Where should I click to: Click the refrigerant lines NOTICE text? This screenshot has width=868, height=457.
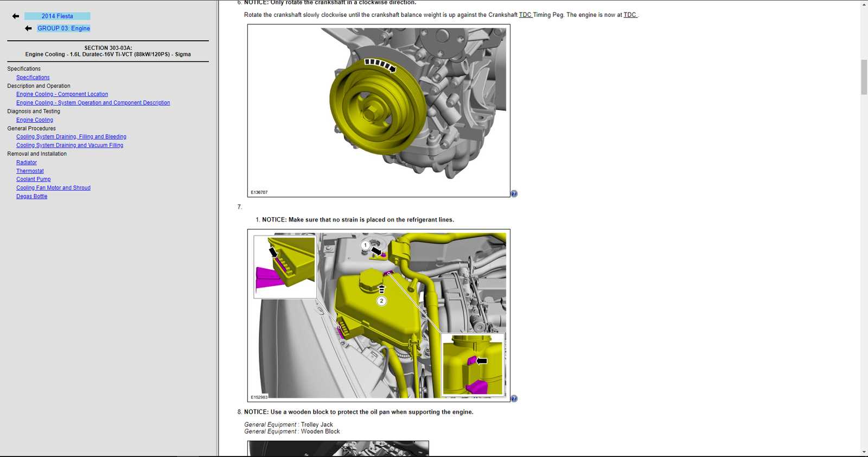tap(358, 220)
